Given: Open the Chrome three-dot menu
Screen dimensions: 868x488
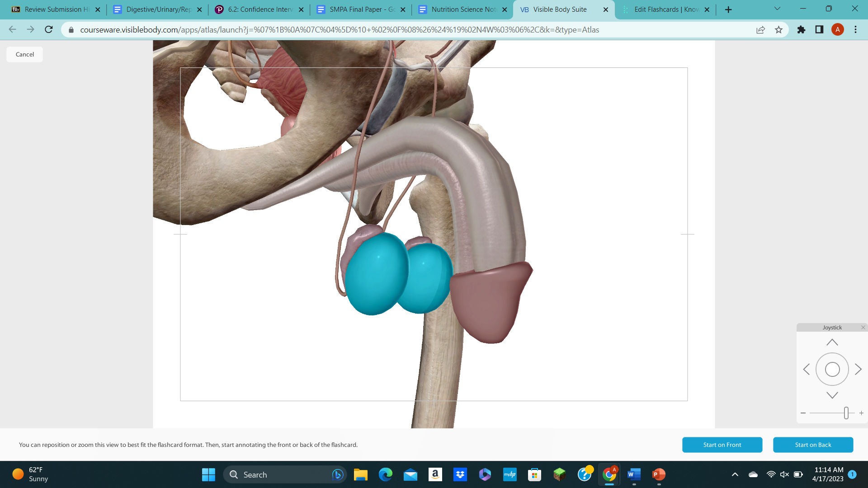Looking at the screenshot, I should coord(855,29).
